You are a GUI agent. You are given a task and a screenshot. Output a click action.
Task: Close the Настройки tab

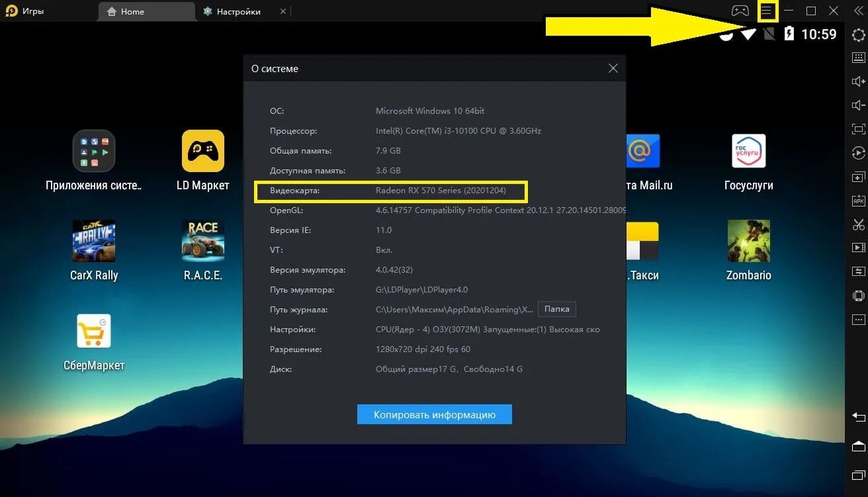click(283, 11)
